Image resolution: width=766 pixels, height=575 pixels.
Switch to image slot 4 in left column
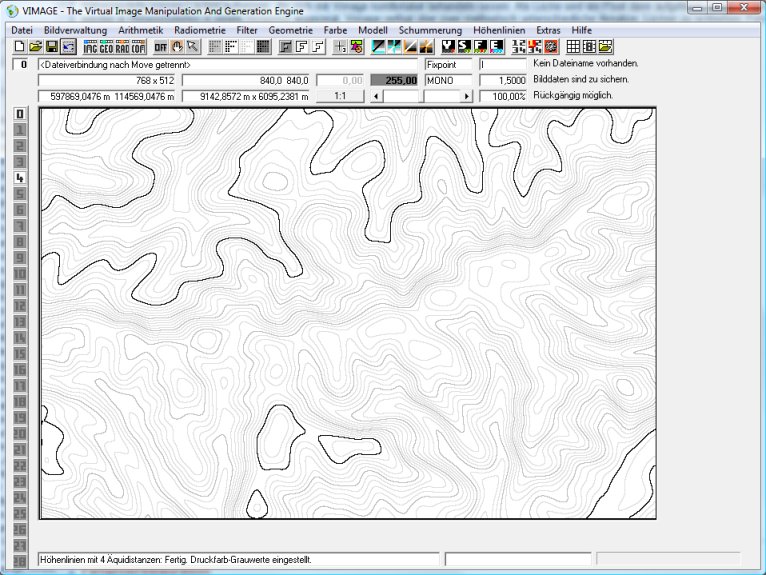click(19, 178)
